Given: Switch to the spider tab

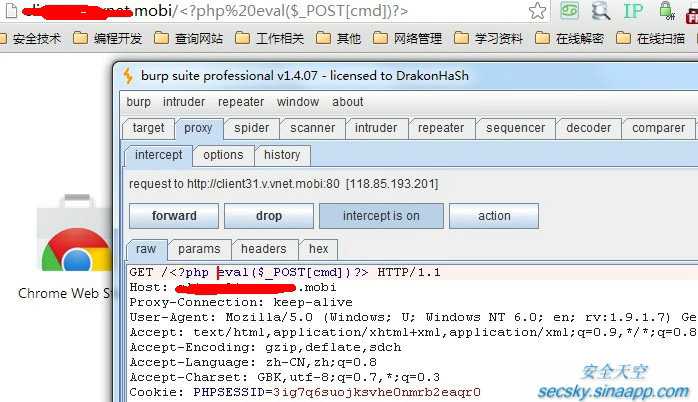Looking at the screenshot, I should (252, 128).
